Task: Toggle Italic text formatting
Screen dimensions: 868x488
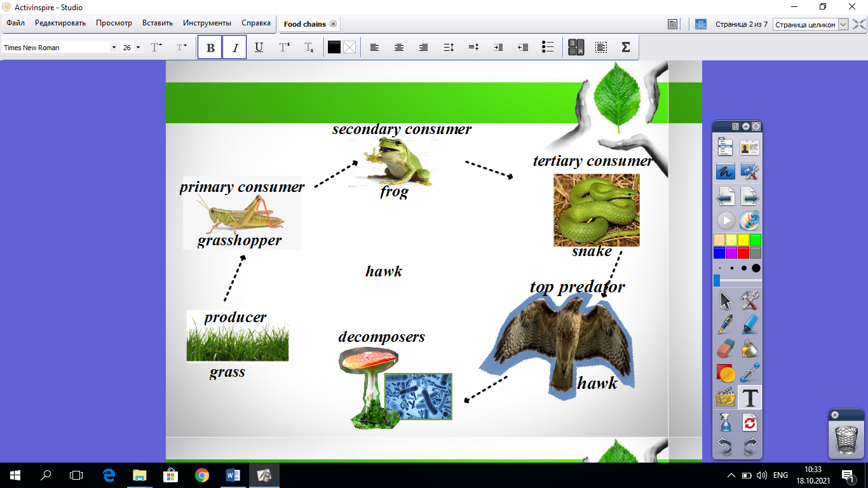Action: 234,48
